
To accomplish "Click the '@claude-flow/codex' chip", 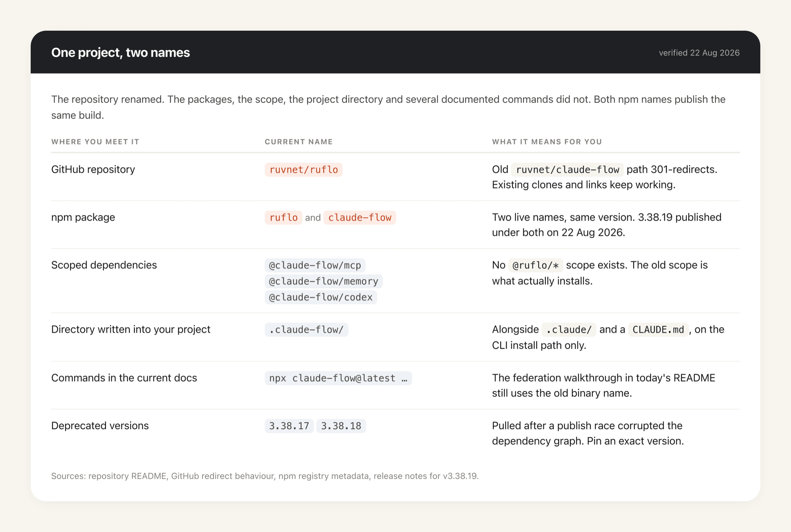I will coord(321,297).
